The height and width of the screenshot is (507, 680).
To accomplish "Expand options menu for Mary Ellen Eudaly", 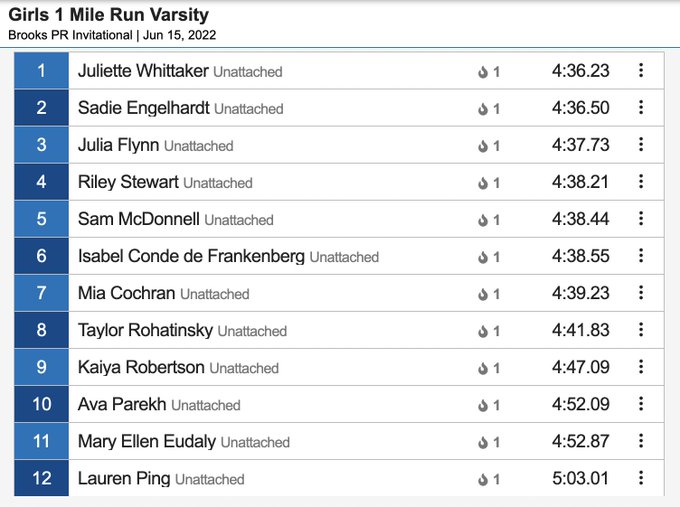I will point(641,441).
